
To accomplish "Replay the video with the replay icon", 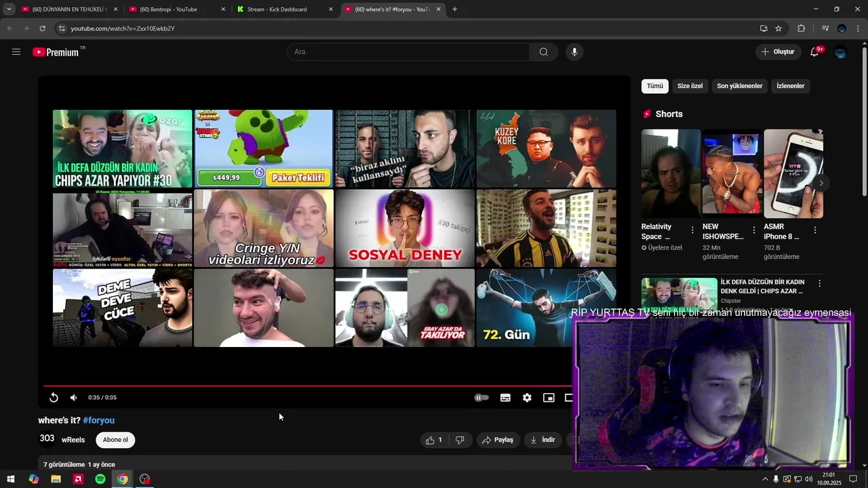I will click(54, 398).
